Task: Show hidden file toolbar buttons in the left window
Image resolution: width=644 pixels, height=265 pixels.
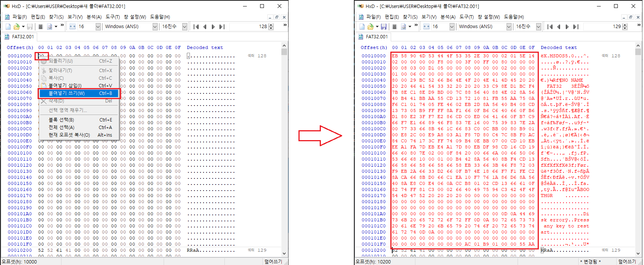Action: pos(62,25)
